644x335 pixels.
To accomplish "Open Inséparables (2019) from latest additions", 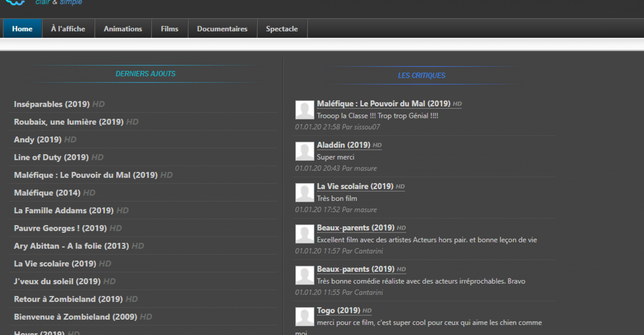I will pyautogui.click(x=52, y=104).
